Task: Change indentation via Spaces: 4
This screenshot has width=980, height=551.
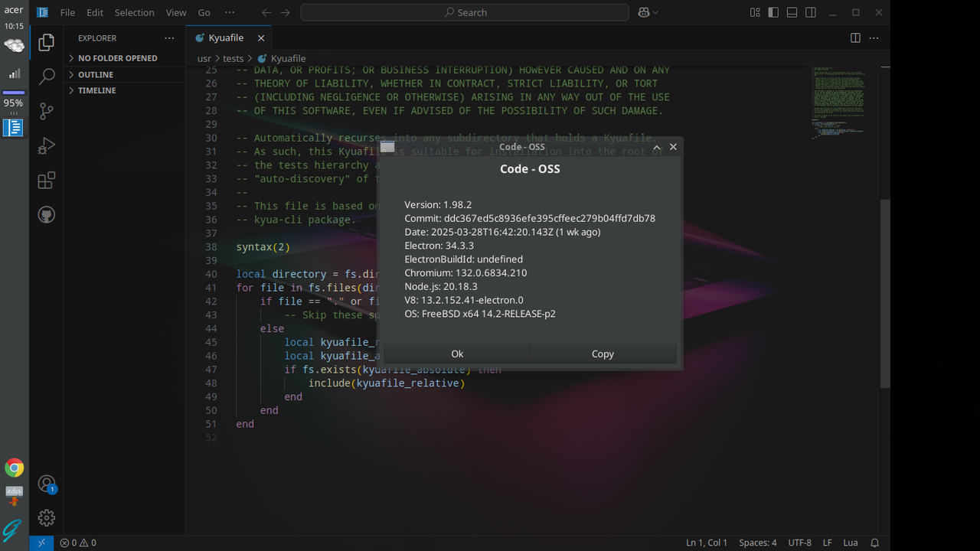Action: point(757,543)
